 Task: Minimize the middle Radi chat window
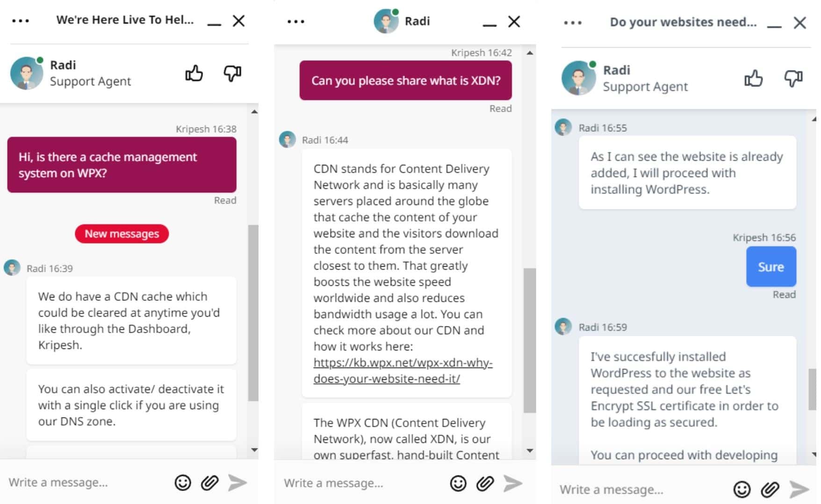tap(490, 22)
